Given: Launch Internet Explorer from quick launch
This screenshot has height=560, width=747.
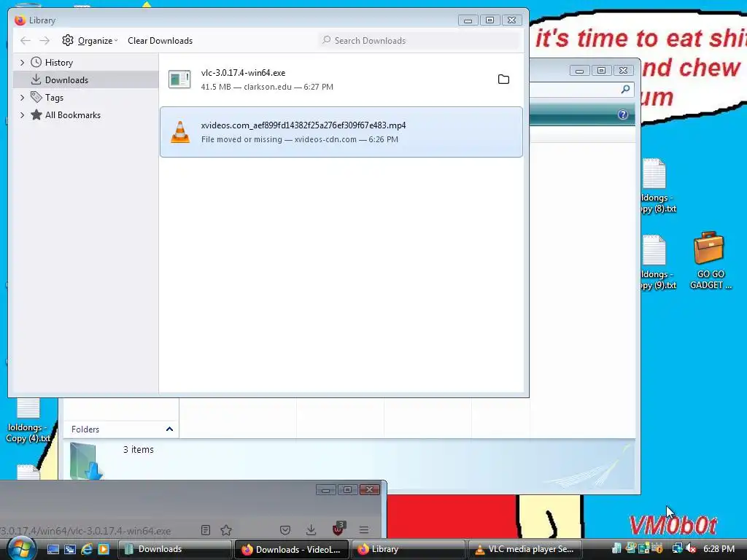Looking at the screenshot, I should tap(86, 549).
